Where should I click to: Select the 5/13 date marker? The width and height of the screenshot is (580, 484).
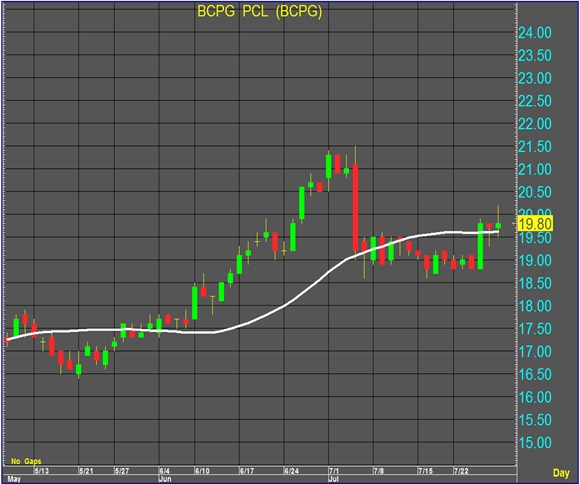(42, 471)
